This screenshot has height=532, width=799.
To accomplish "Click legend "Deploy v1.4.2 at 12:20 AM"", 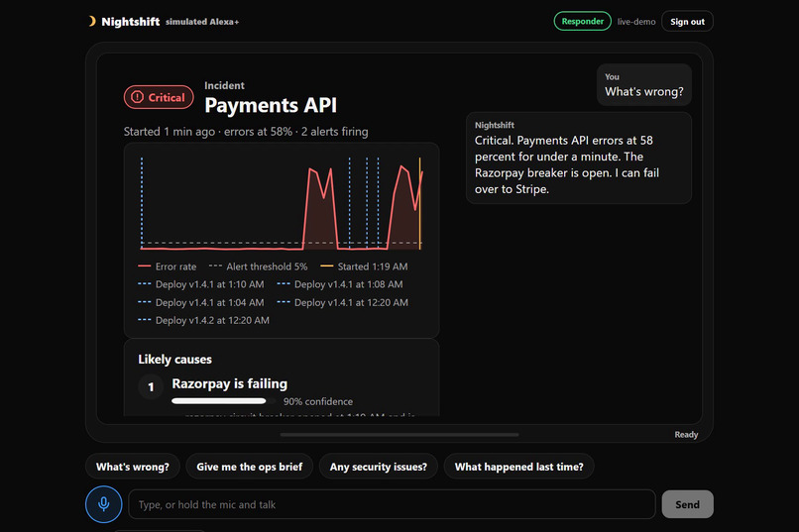I will (x=203, y=320).
